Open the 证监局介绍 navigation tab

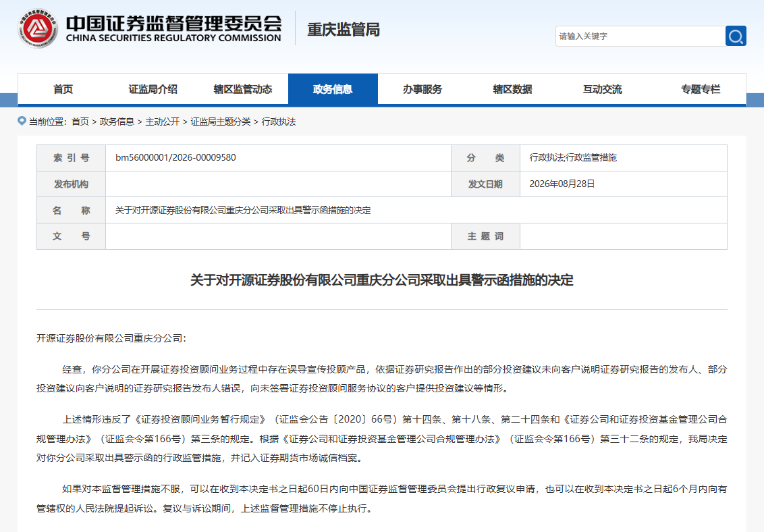[x=153, y=89]
